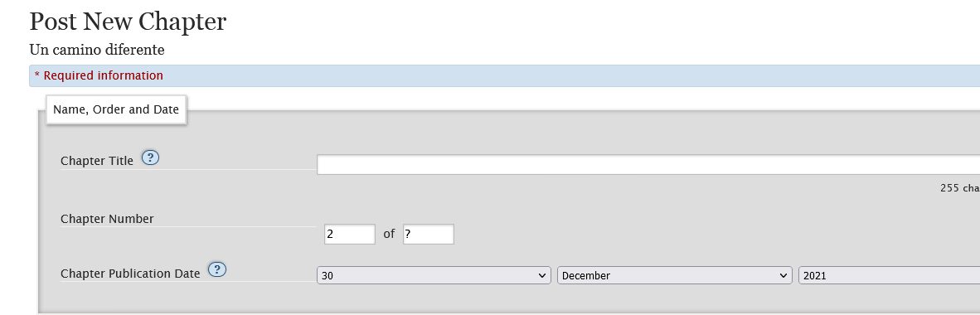Click the Name, Order and Date legend
The height and width of the screenshot is (315, 980).
[x=116, y=109]
